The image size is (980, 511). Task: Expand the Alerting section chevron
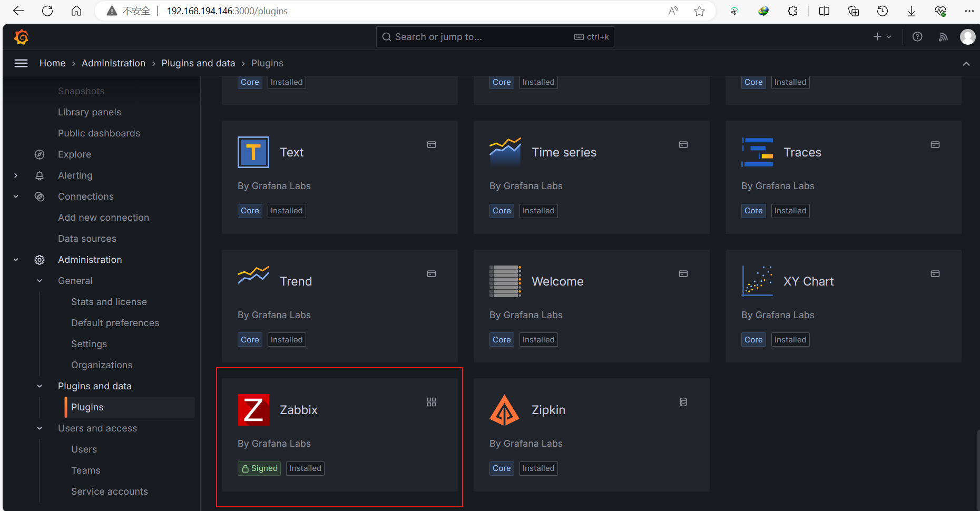(16, 175)
